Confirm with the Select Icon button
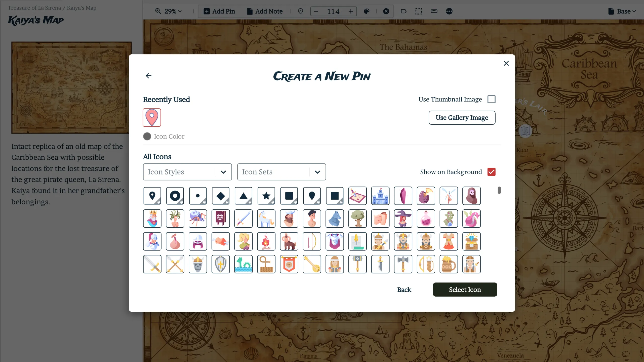This screenshot has width=644, height=362. coord(465,290)
